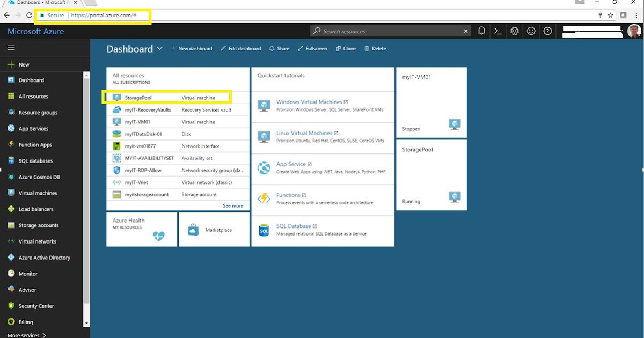Image resolution: width=644 pixels, height=338 pixels.
Task: Open the notifications bell
Action: 481,31
